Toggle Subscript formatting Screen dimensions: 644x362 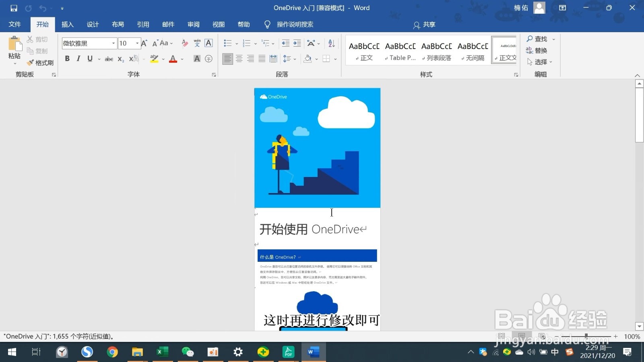tap(121, 59)
